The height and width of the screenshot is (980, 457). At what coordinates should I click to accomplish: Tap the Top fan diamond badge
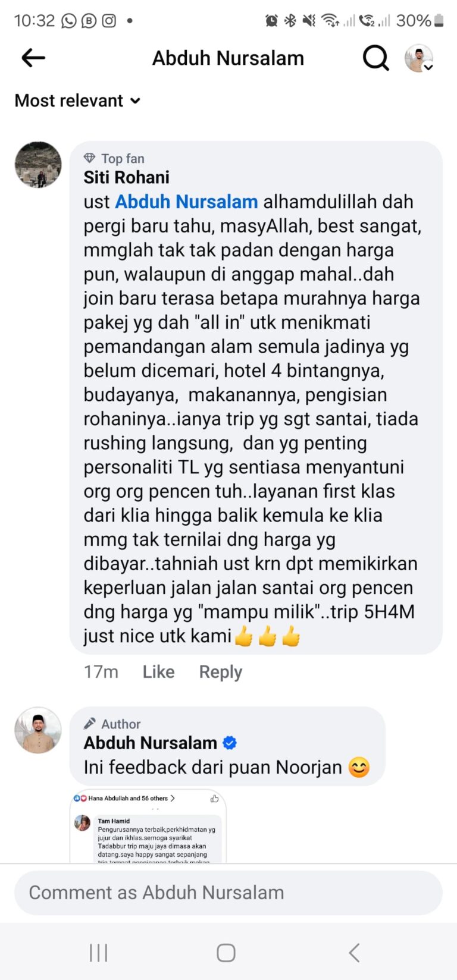[x=89, y=158]
